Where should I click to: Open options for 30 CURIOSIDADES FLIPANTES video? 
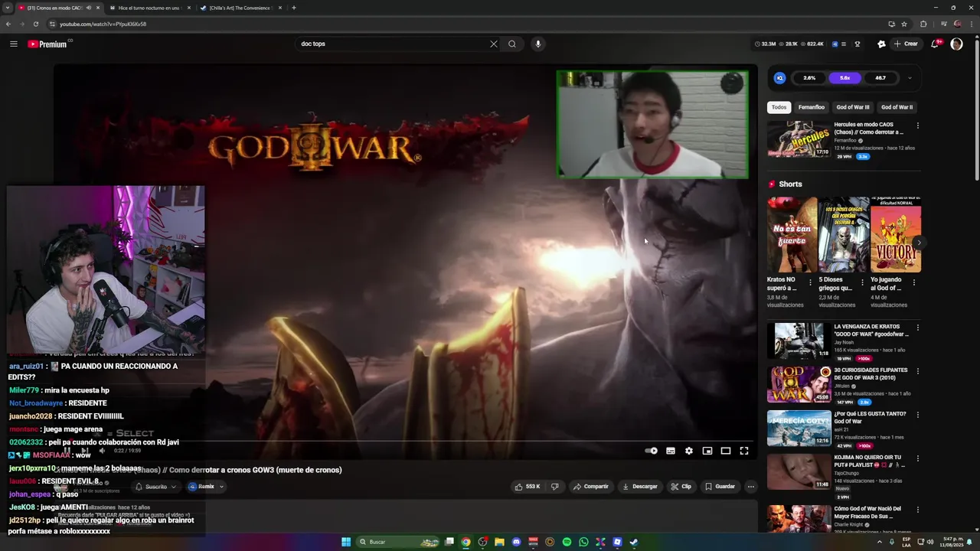click(918, 371)
